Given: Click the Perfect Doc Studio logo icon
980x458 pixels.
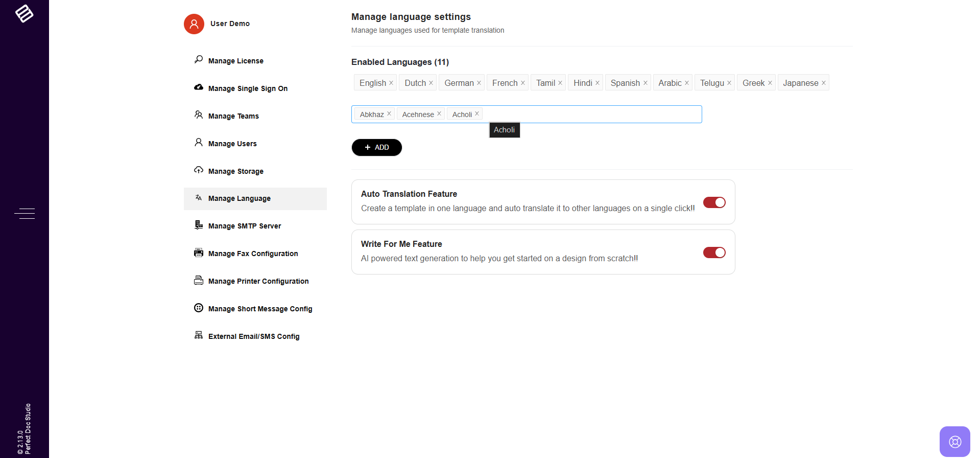Looking at the screenshot, I should click(24, 13).
